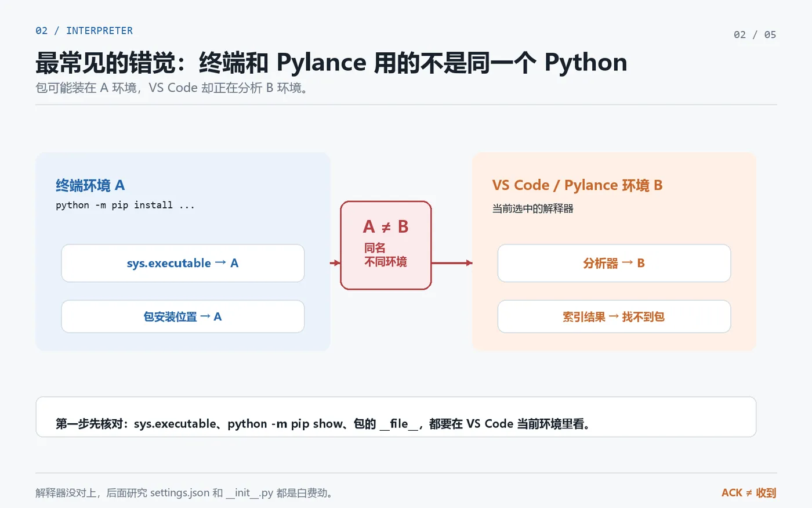
Task: Click the '终端环境 A' heading
Action: click(x=90, y=185)
